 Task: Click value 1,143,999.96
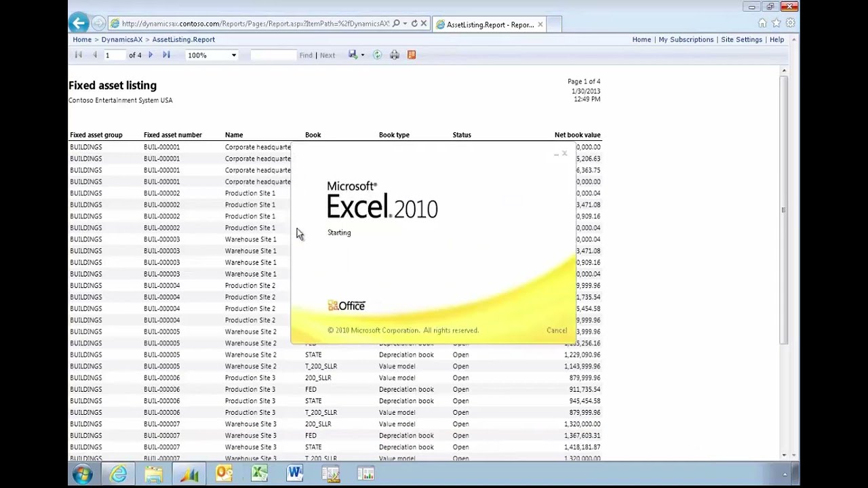coord(582,366)
